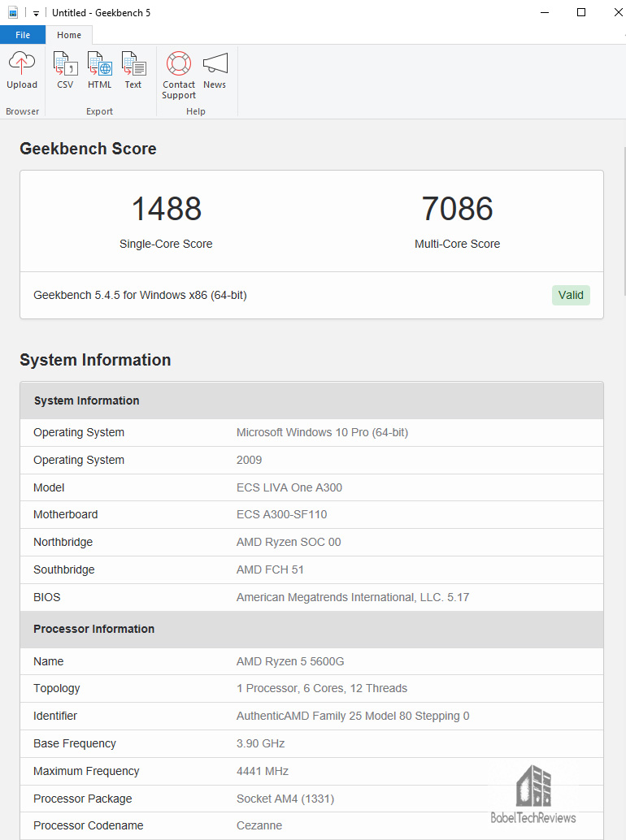Image resolution: width=626 pixels, height=840 pixels.
Task: Select 1 Processor, 6 Cores, 12 Threads
Action: [322, 688]
